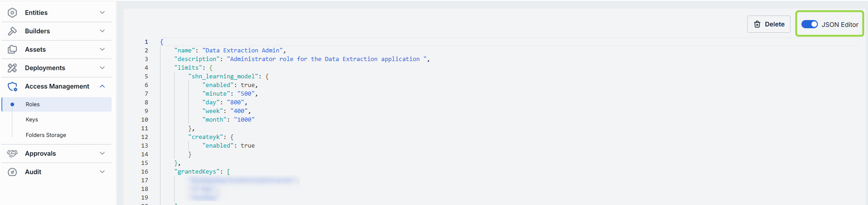Select Folders Storage in sidebar
Screen dimensions: 868x205
pyautogui.click(x=46, y=135)
